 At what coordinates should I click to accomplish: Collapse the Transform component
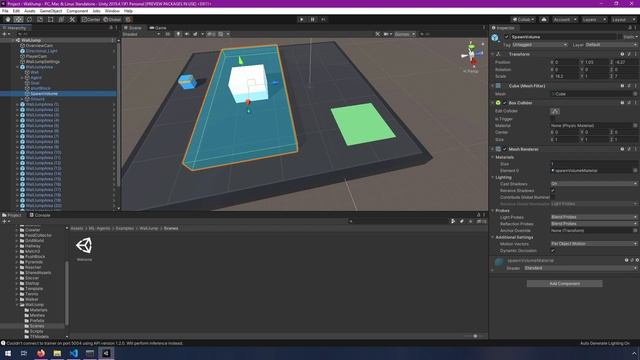point(493,54)
